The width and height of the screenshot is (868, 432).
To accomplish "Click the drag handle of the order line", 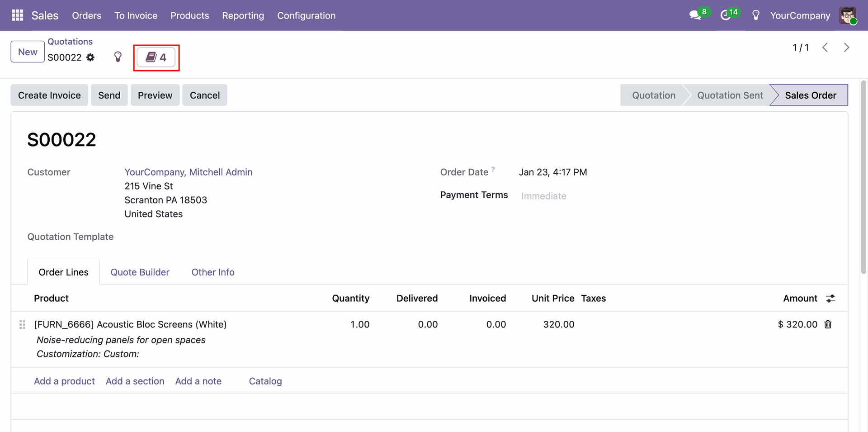I will (22, 325).
